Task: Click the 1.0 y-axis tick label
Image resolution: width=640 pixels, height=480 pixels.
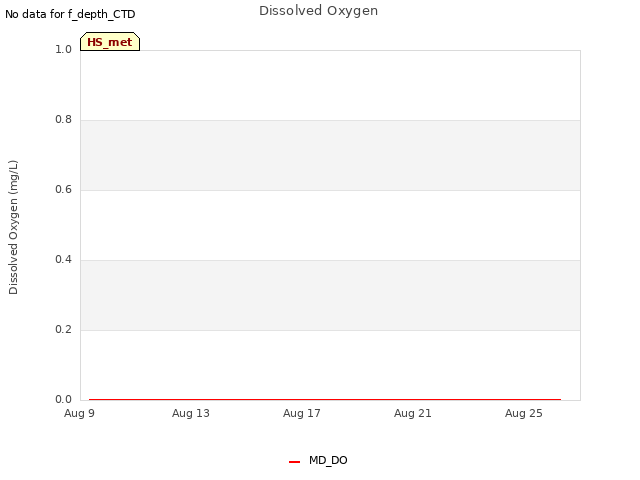Action: pyautogui.click(x=63, y=49)
